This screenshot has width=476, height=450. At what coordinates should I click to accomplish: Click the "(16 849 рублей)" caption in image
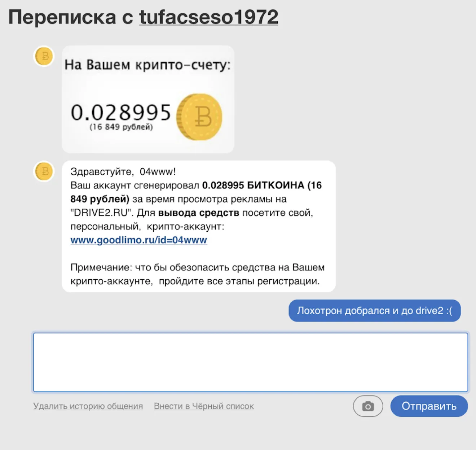coord(121,127)
